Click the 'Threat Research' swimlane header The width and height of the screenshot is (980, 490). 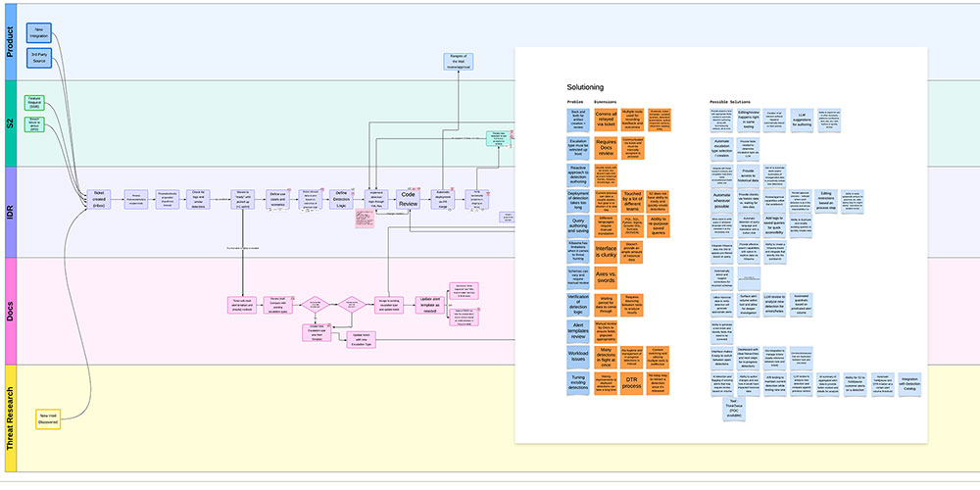point(11,417)
